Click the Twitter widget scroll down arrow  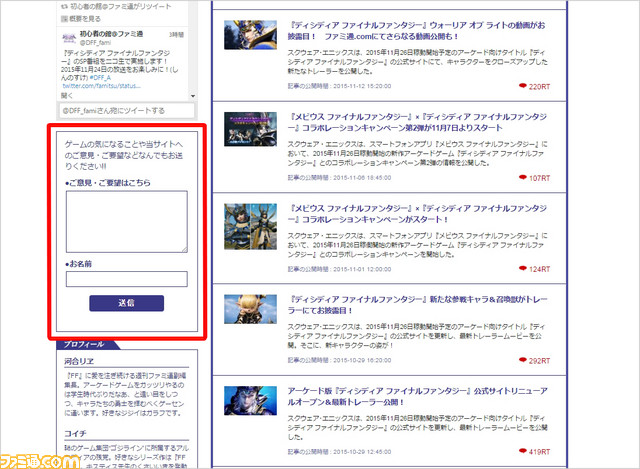pos(193,96)
